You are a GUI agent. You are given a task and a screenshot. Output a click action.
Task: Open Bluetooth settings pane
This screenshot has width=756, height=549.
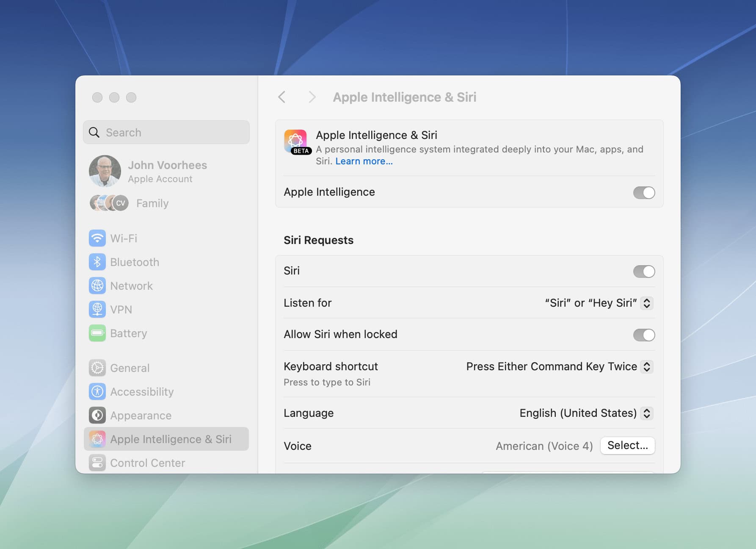click(x=166, y=262)
